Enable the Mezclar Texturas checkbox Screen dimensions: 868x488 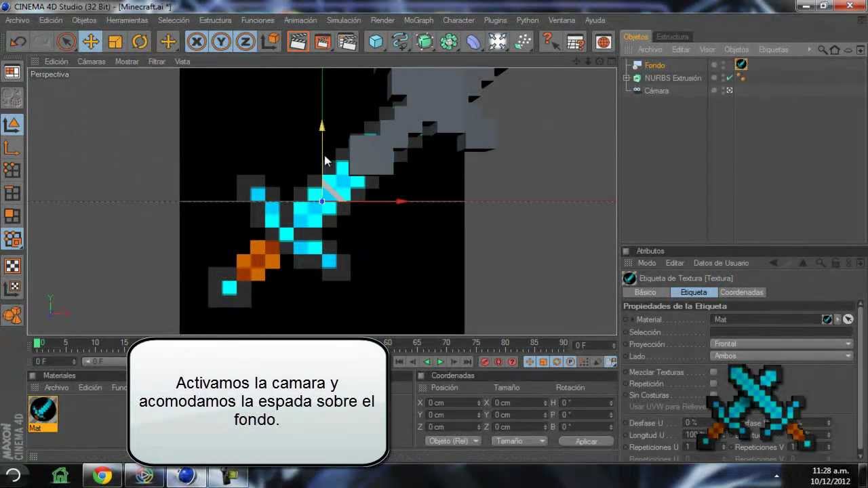pos(713,372)
